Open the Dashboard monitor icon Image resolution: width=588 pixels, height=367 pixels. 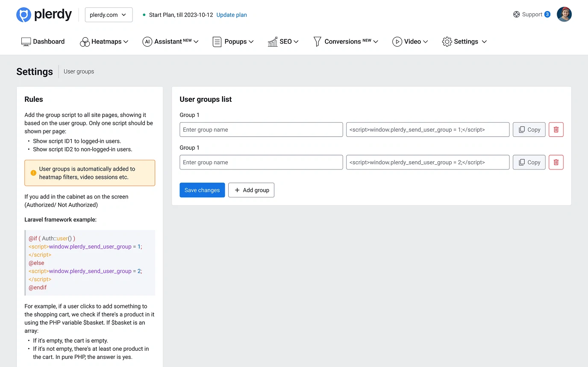click(26, 41)
